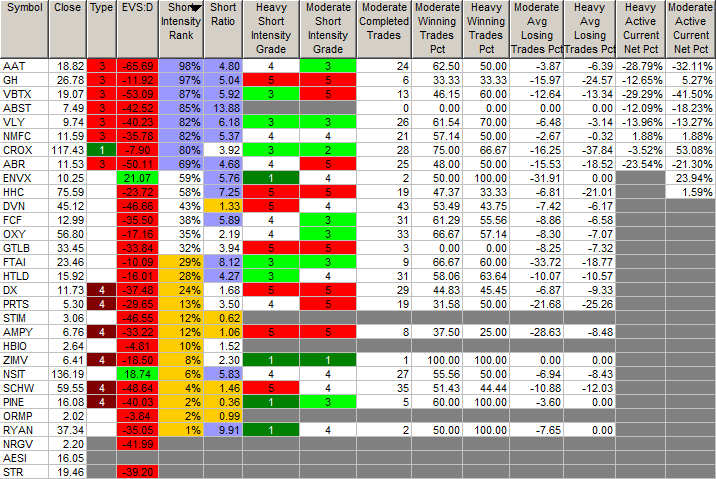
Task: Select the STR symbol cell
Action: 24,472
